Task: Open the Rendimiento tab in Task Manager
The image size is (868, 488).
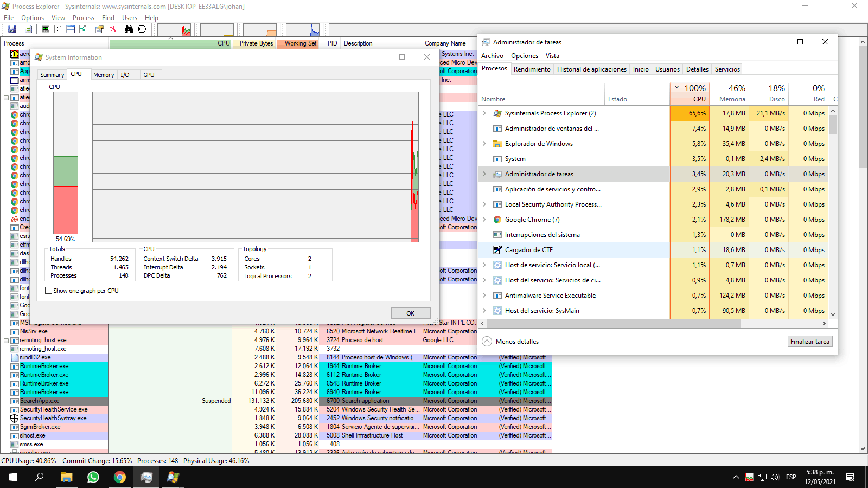Action: pyautogui.click(x=532, y=69)
